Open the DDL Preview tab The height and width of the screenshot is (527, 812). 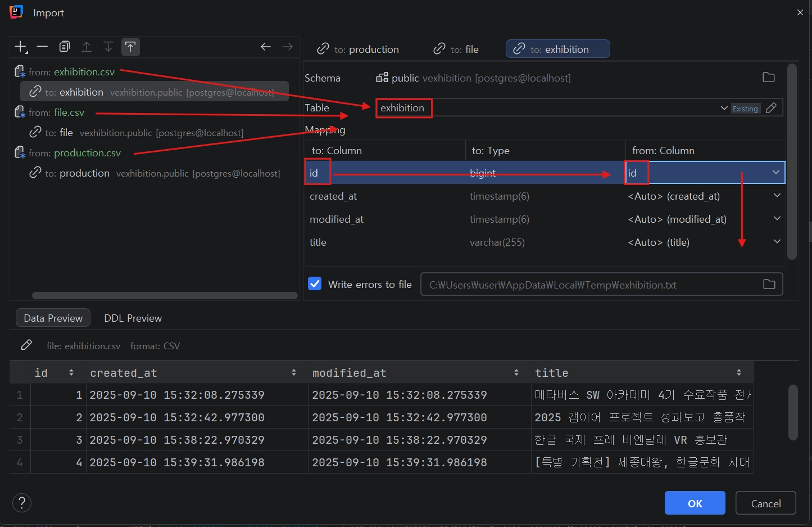[133, 318]
